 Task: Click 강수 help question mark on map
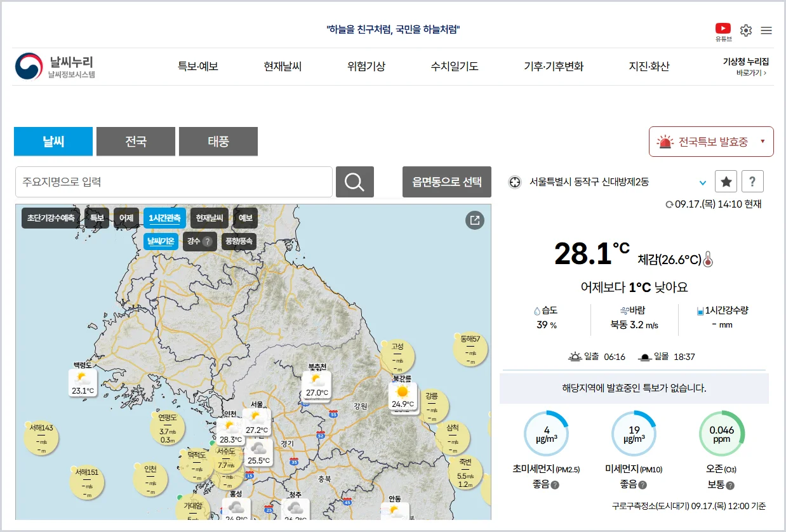tap(207, 241)
